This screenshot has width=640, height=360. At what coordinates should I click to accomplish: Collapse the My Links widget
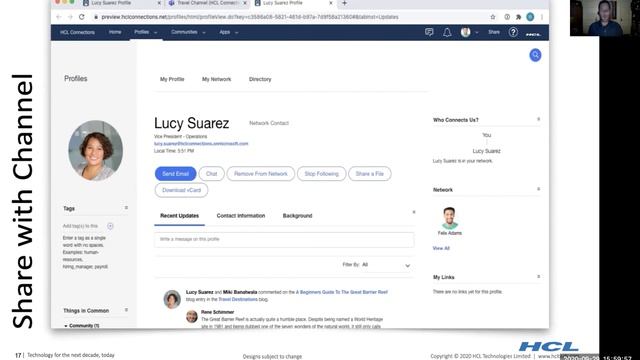tap(538, 277)
